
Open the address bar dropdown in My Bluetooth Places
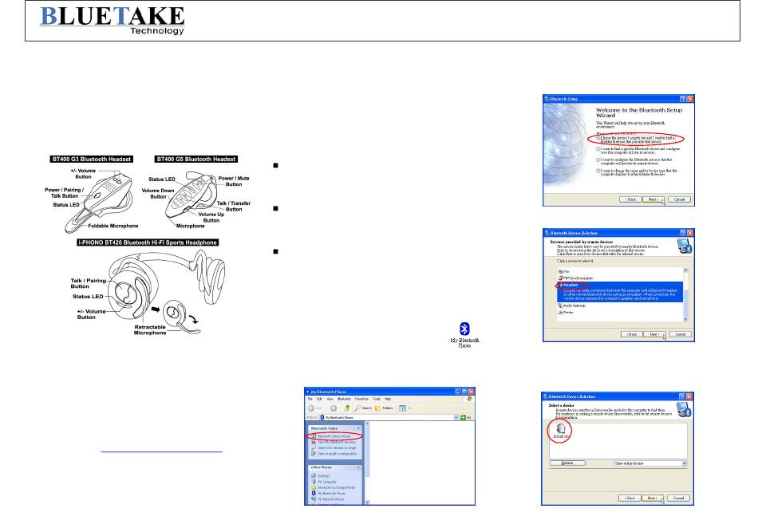tap(456, 417)
